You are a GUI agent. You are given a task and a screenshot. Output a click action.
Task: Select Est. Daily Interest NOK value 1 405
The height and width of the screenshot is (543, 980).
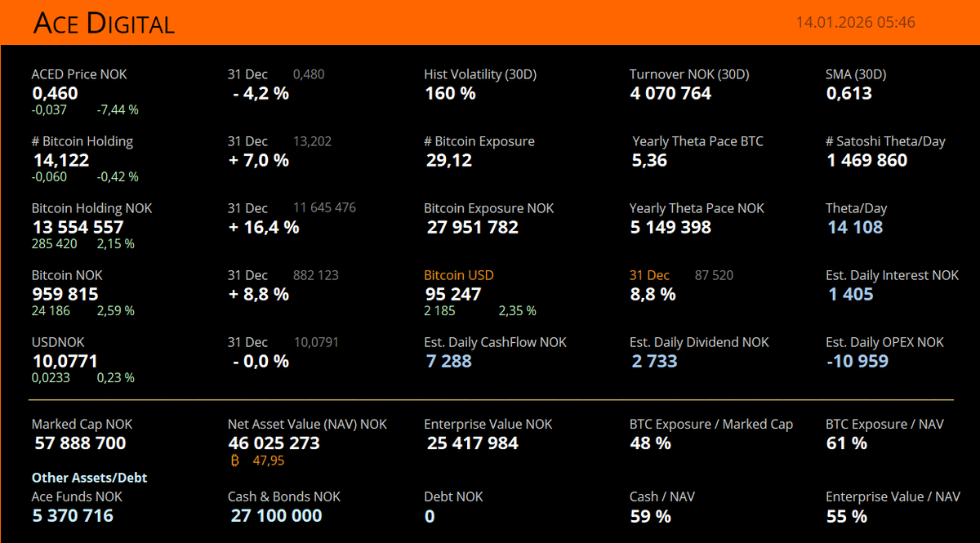851,294
